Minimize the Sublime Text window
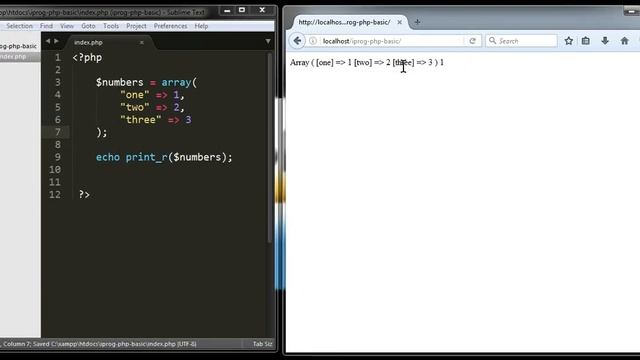640x360 pixels. [227, 10]
